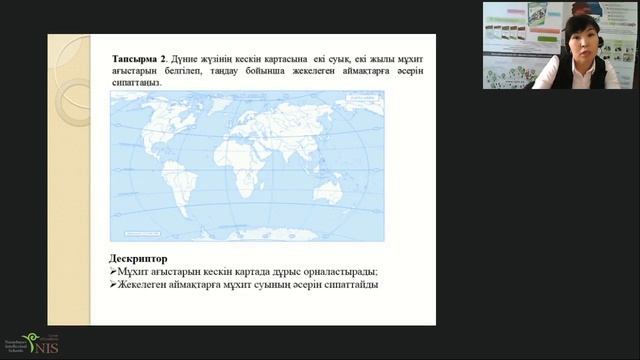
Task: Click the line 'Жекелеген аймақтарға мұхит суының әсерін сипаттайды'
Action: (x=248, y=284)
